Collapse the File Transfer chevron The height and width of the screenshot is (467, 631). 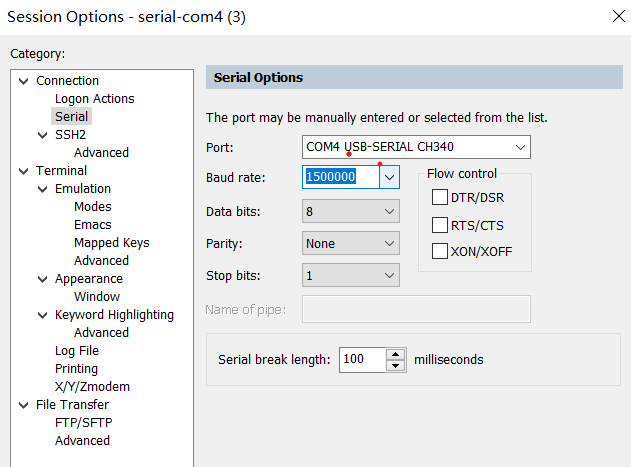24,405
